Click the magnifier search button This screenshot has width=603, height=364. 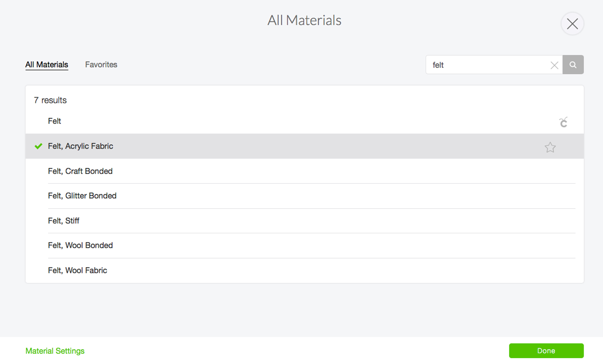pyautogui.click(x=573, y=65)
